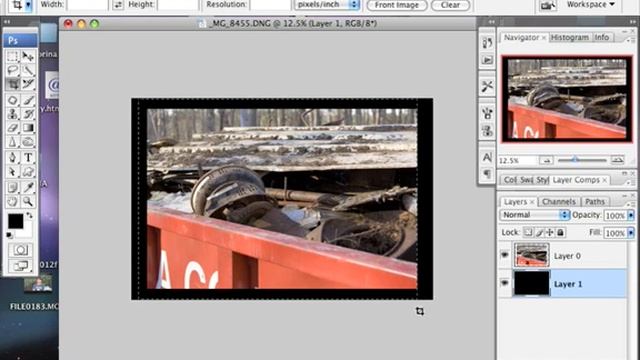Open the Paragraph panel icon
The height and width of the screenshot is (360, 640).
click(487, 174)
